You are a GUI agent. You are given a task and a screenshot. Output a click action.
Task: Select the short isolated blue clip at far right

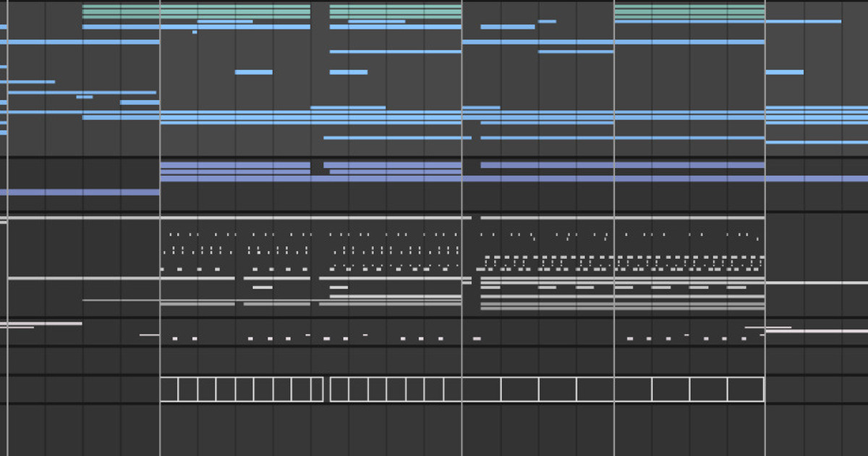pos(785,72)
